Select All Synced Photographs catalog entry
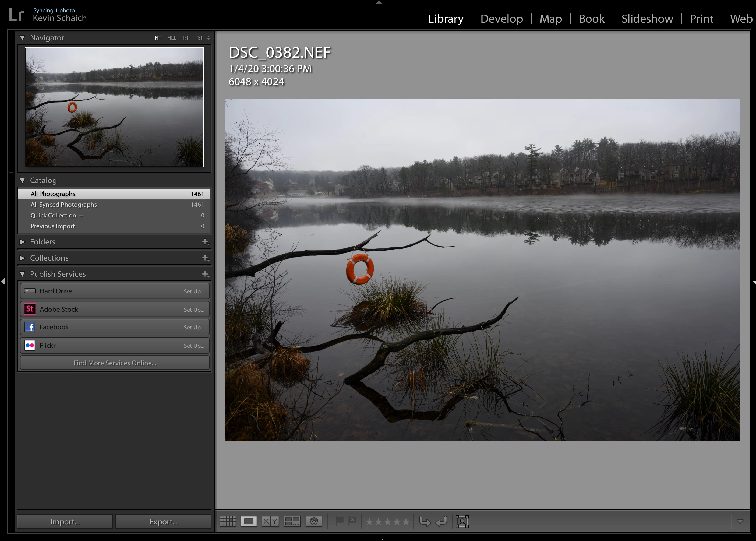Viewport: 756px width, 541px height. point(64,205)
